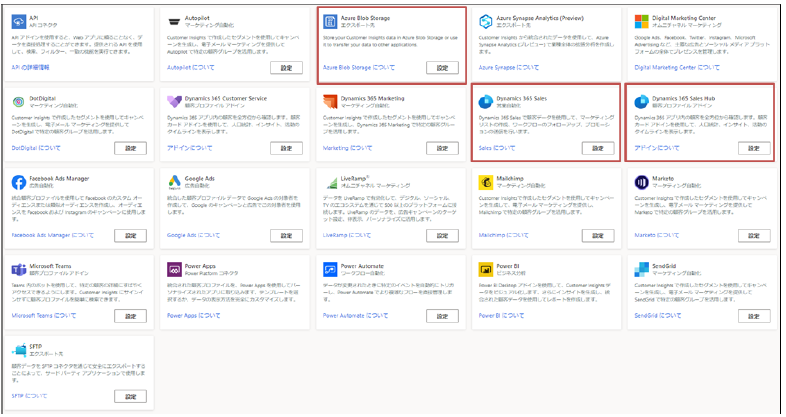Click the Microsoft Teams icon
The height and width of the screenshot is (417, 786).
19,270
